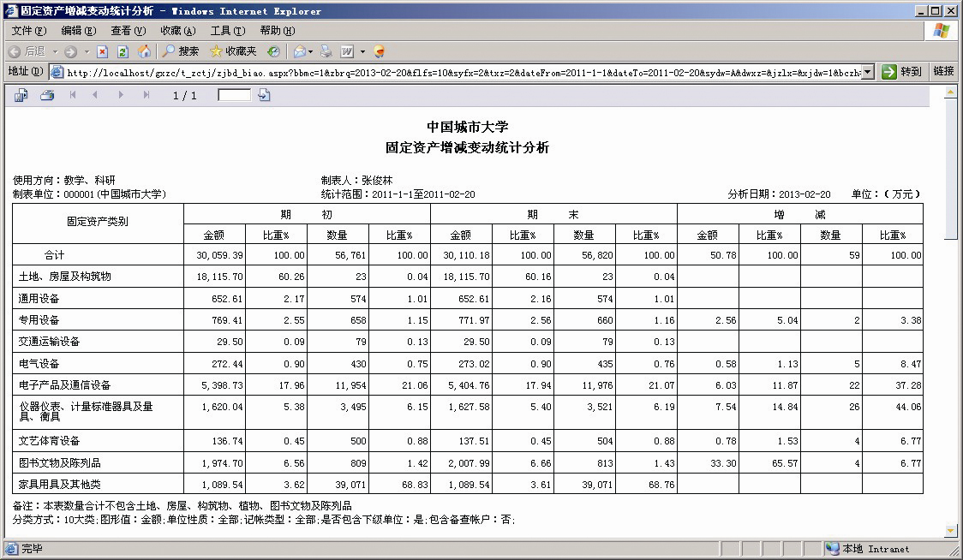Click the Local Intranet zone icon

point(833,548)
